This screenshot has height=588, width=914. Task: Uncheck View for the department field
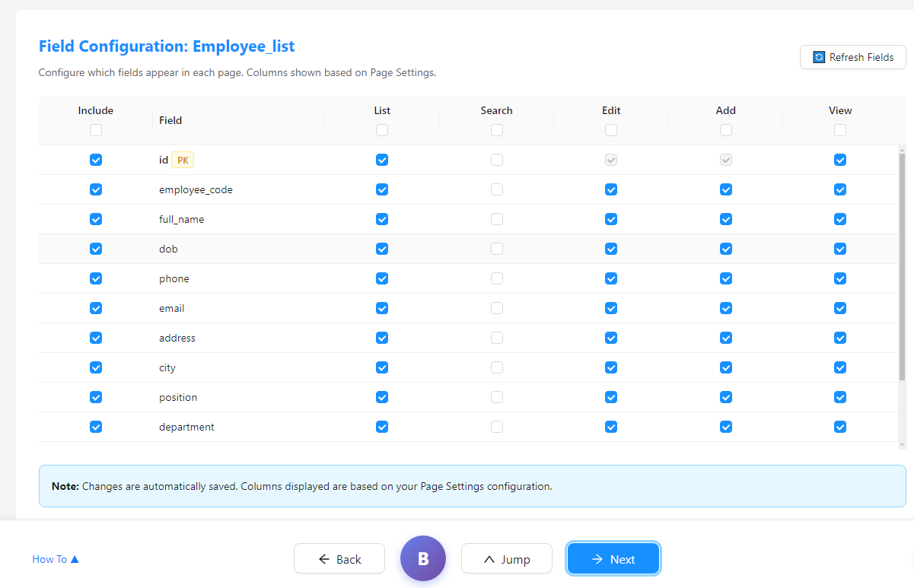click(840, 427)
